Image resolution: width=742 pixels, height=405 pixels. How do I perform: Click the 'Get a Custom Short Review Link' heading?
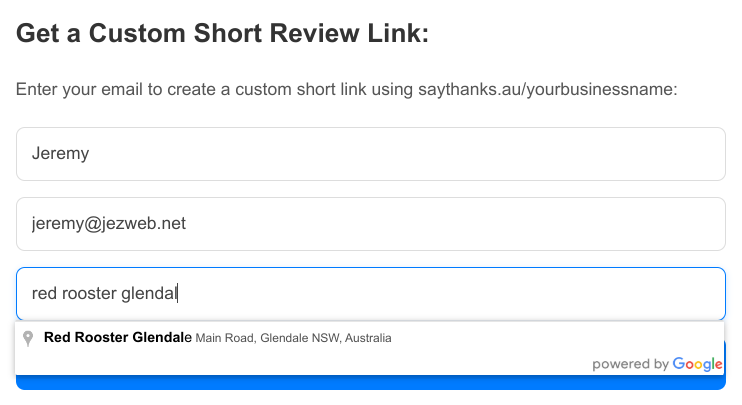point(222,33)
